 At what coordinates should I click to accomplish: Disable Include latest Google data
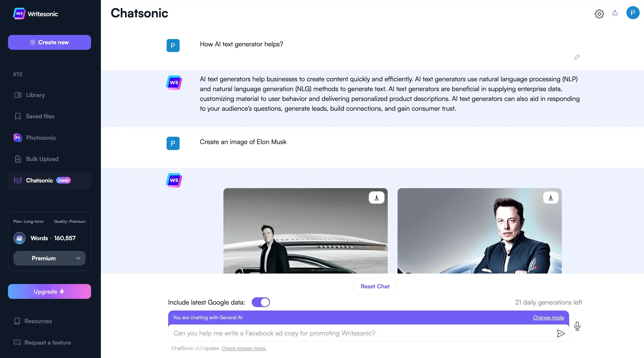tap(261, 302)
